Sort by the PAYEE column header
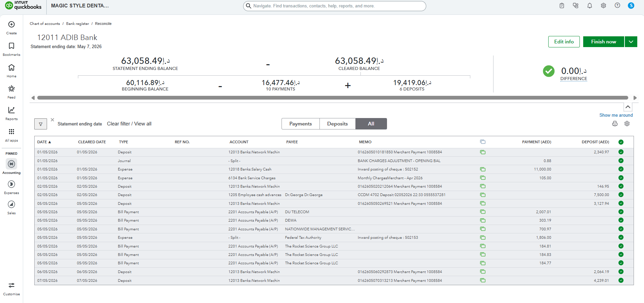Viewport: 644px width, 303px height. tap(292, 142)
